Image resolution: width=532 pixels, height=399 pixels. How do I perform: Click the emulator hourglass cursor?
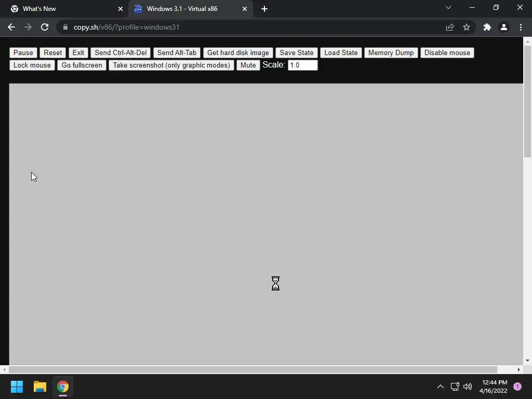tap(275, 283)
